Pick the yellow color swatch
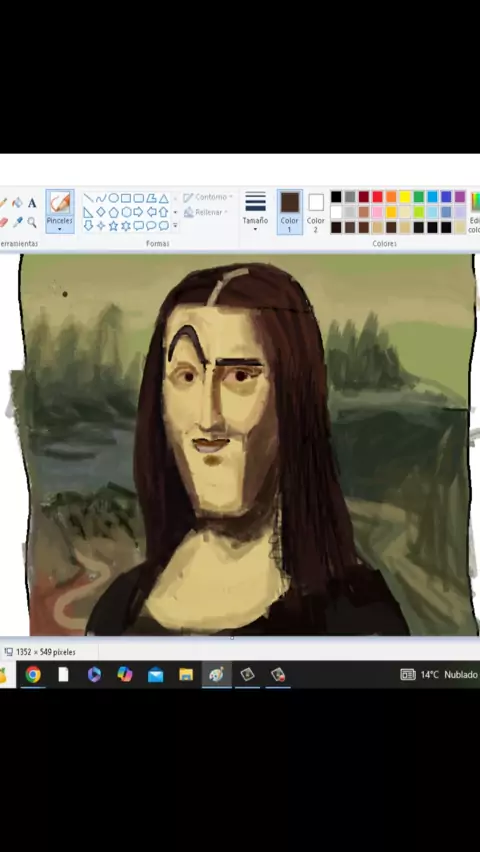The height and width of the screenshot is (852, 480). coord(405,197)
